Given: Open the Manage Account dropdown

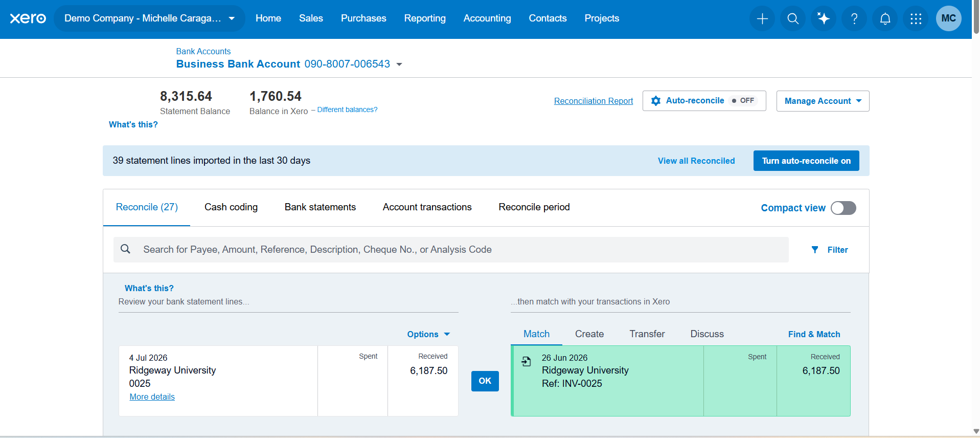Looking at the screenshot, I should pos(823,101).
